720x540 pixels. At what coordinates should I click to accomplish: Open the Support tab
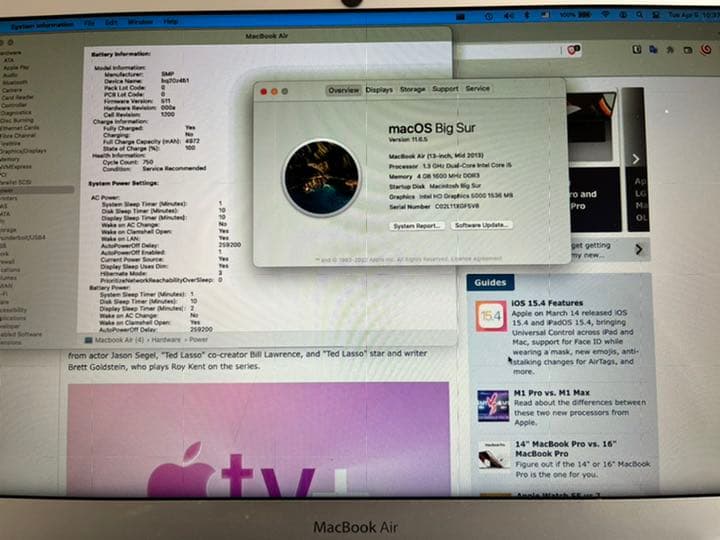point(445,89)
